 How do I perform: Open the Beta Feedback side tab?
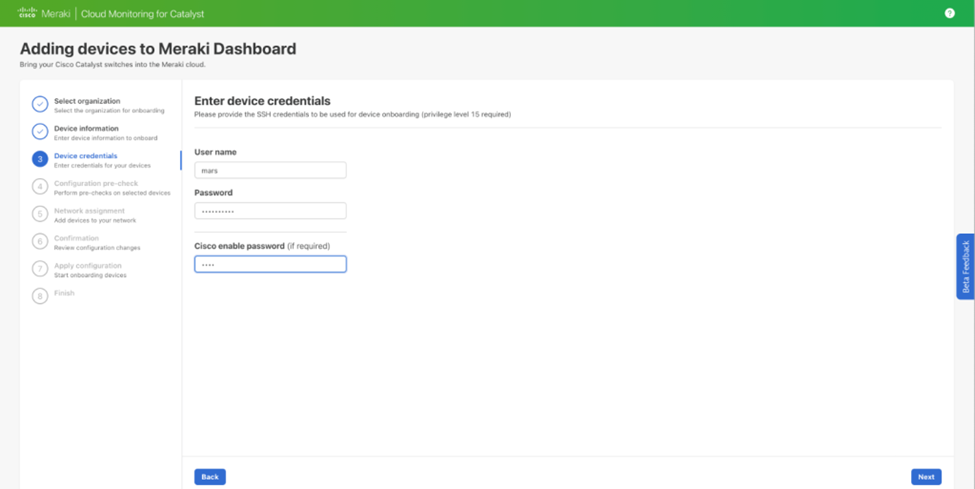tap(966, 266)
